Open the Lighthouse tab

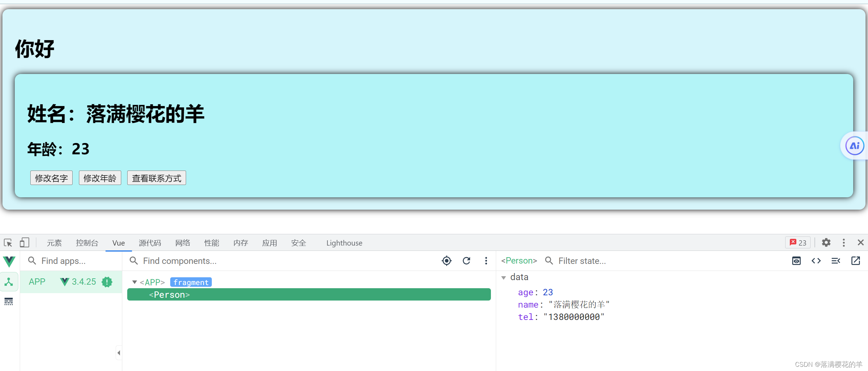344,243
